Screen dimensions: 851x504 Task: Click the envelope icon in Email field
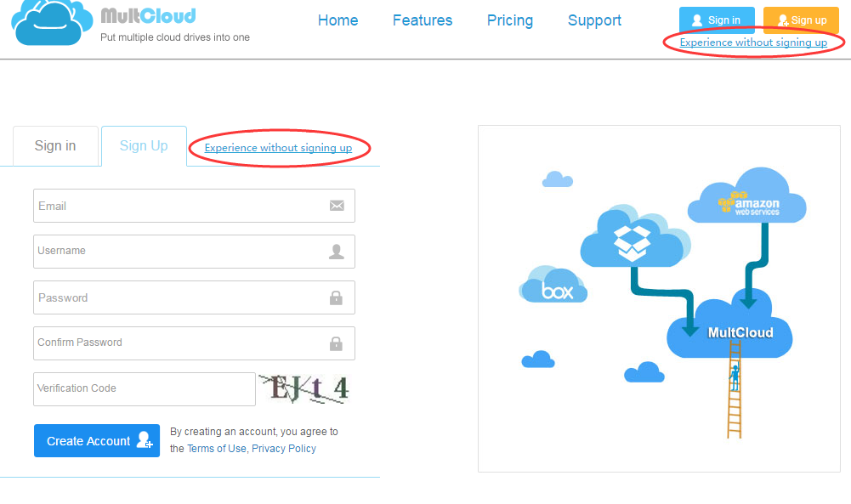click(337, 206)
